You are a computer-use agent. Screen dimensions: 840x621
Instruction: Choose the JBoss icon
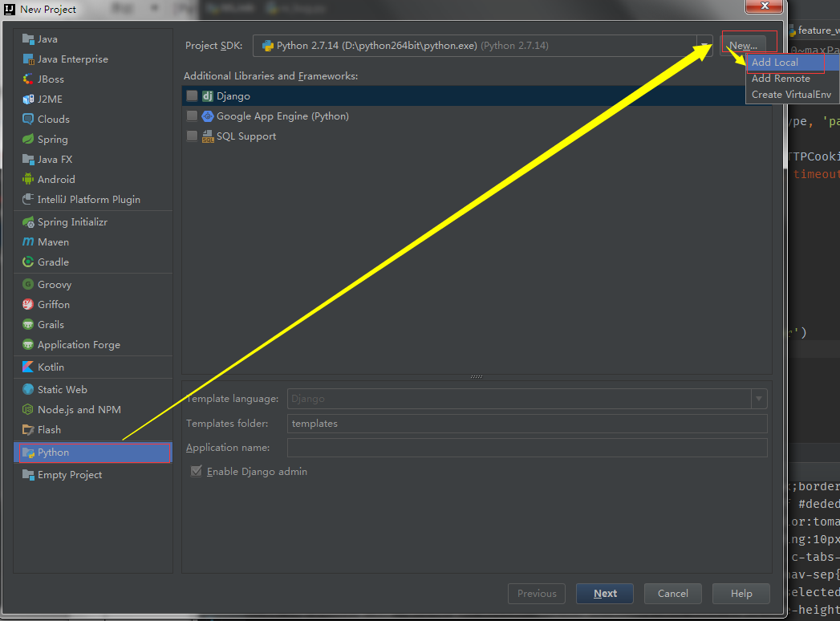coord(28,79)
